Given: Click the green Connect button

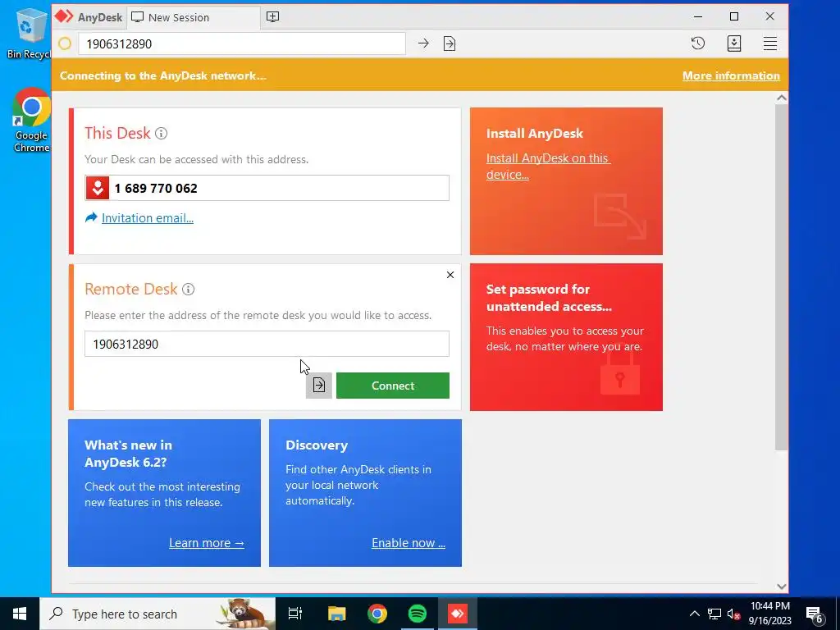Looking at the screenshot, I should tap(393, 386).
